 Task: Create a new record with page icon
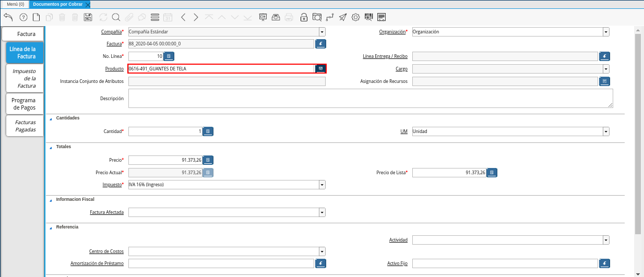tap(36, 17)
